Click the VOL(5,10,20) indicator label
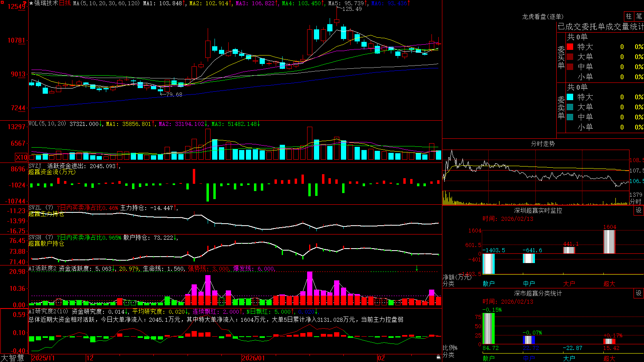 [x=47, y=124]
